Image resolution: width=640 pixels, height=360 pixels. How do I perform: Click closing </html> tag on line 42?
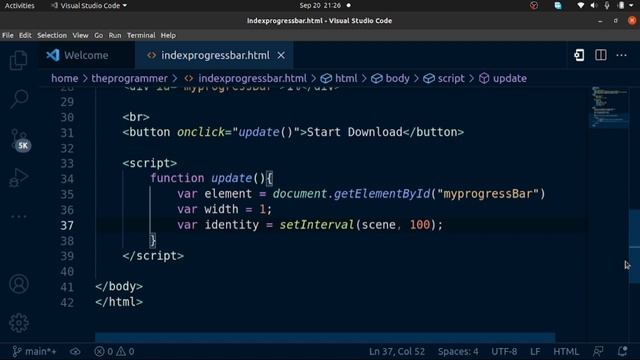tap(119, 302)
